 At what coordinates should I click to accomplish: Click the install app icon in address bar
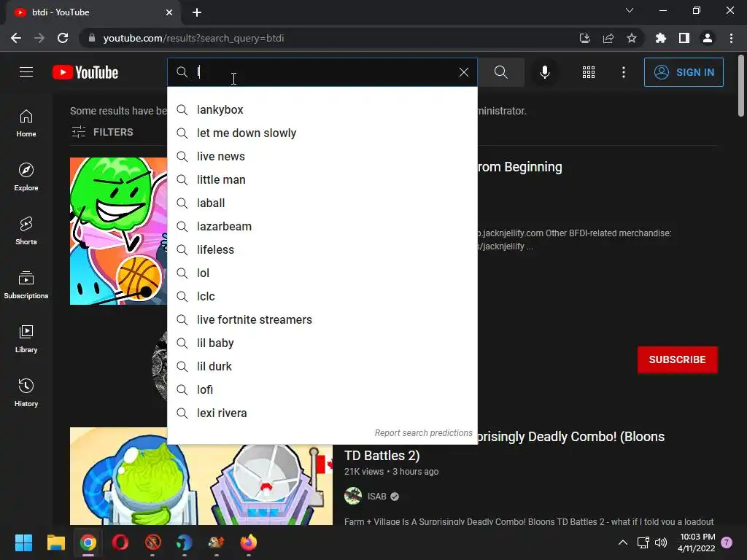pyautogui.click(x=584, y=38)
